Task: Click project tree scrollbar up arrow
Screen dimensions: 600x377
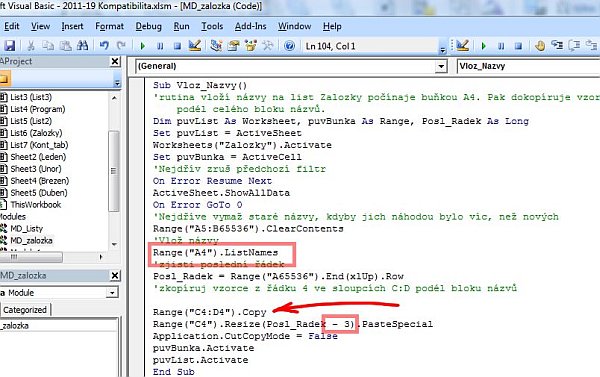Action: [114, 98]
